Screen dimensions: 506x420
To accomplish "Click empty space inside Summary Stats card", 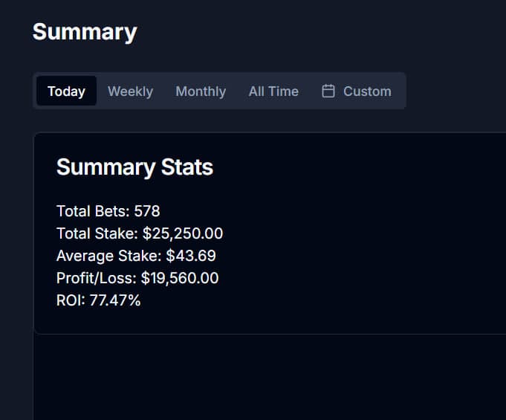I will click(x=372, y=245).
